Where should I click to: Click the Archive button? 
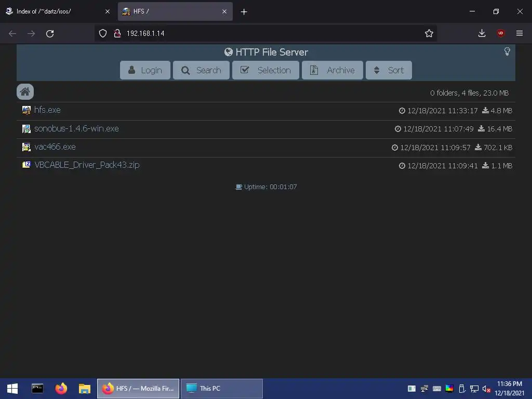[x=332, y=70]
